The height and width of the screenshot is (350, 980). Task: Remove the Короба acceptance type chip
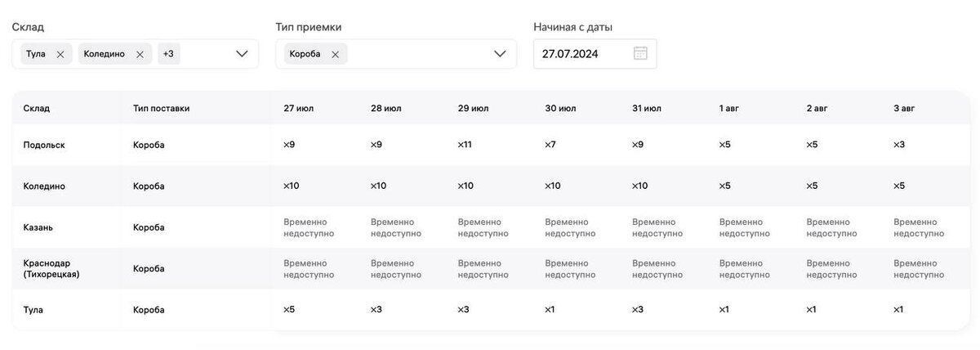[335, 54]
